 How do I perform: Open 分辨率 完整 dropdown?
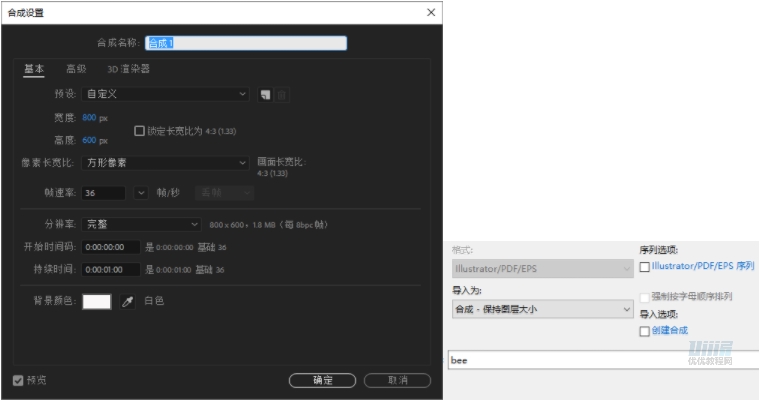[x=141, y=225]
